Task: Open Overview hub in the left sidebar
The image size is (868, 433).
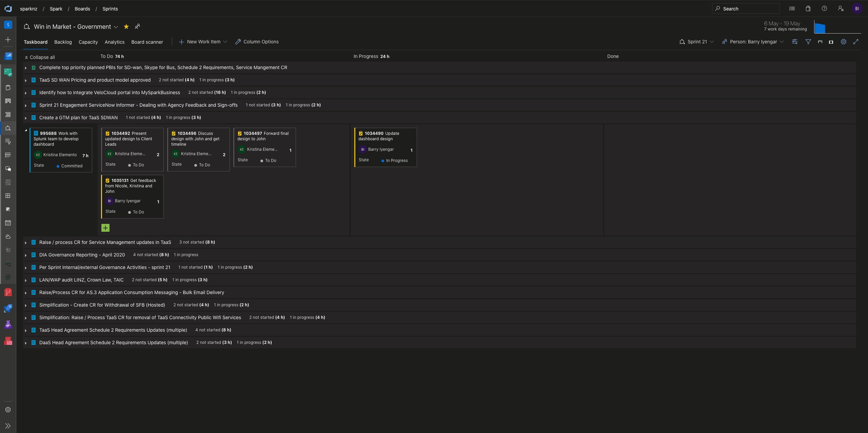Action: pyautogui.click(x=8, y=56)
